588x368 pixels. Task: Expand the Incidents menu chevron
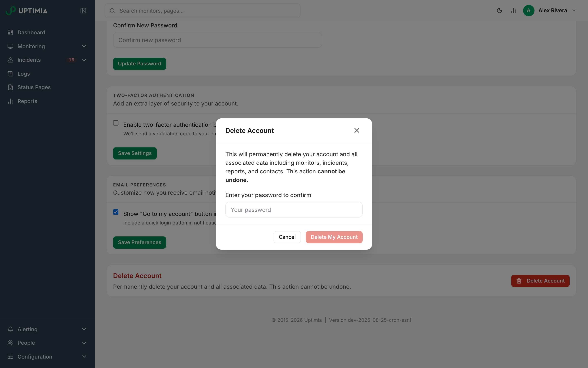coord(84,60)
